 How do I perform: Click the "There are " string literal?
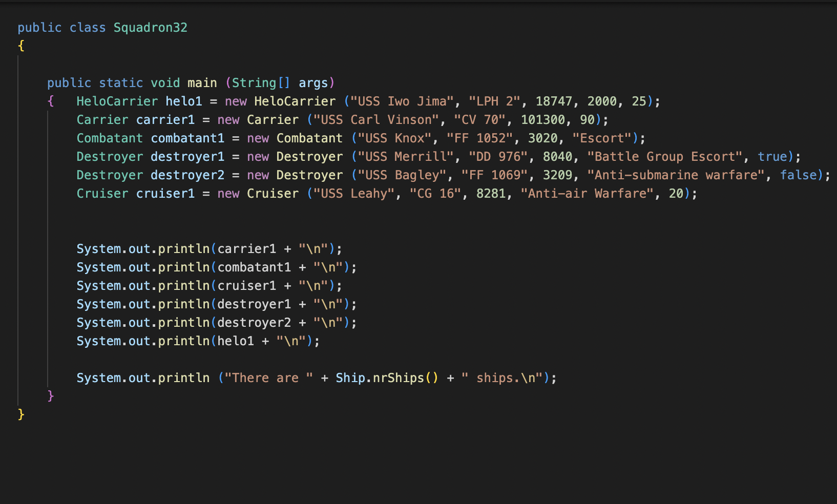pos(269,378)
